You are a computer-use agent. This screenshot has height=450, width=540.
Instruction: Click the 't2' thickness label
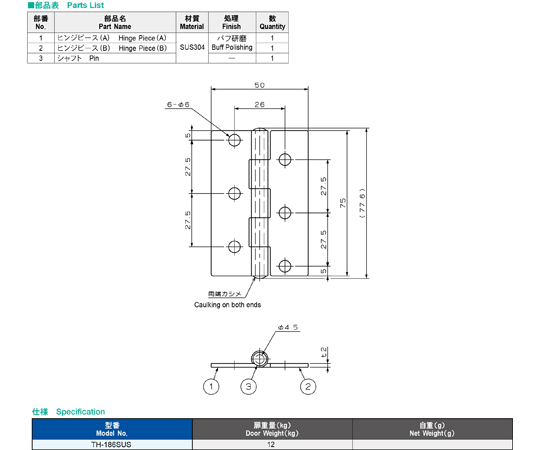pyautogui.click(x=323, y=352)
